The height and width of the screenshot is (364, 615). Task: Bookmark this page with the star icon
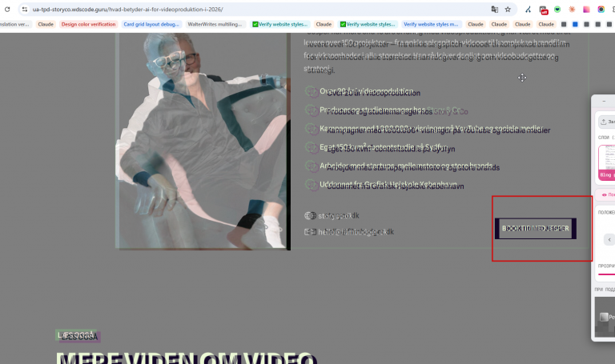pos(508,10)
